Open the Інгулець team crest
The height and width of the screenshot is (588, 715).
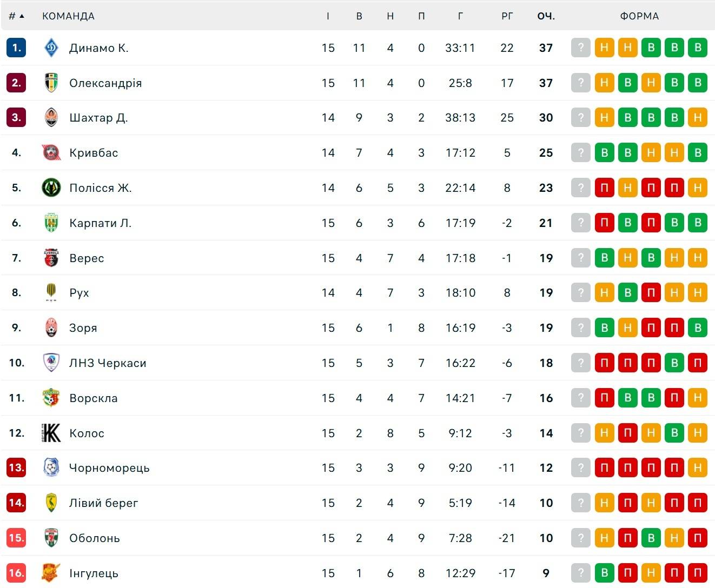[51, 573]
